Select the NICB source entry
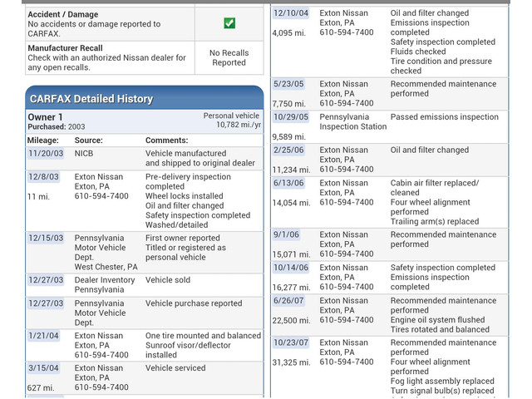This screenshot has height=399, width=532. (84, 154)
